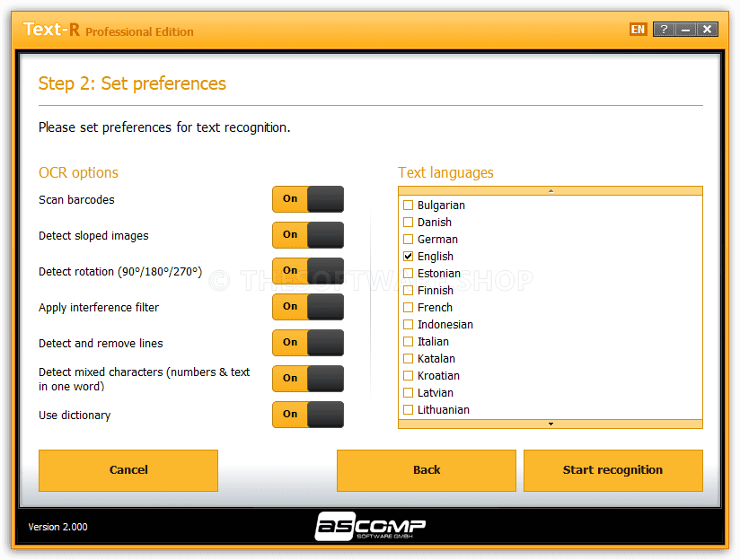Viewport: 740px width, 560px height.
Task: Check the Katalan language checkbox
Action: 409,359
